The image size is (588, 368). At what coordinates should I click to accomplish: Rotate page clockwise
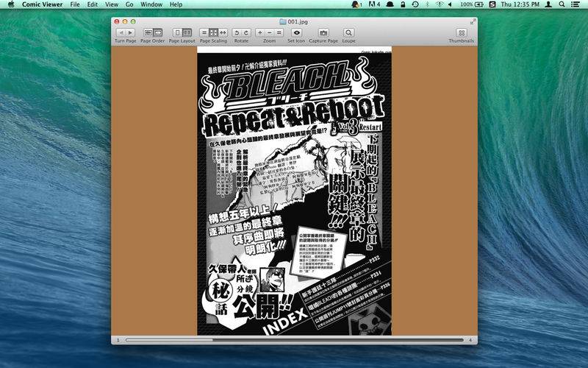(x=246, y=32)
